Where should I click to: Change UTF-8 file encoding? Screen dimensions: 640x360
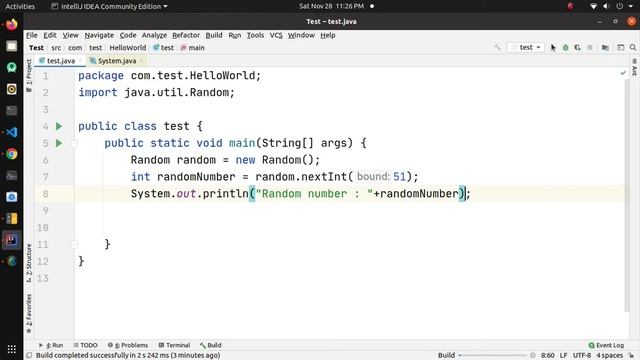(582, 356)
